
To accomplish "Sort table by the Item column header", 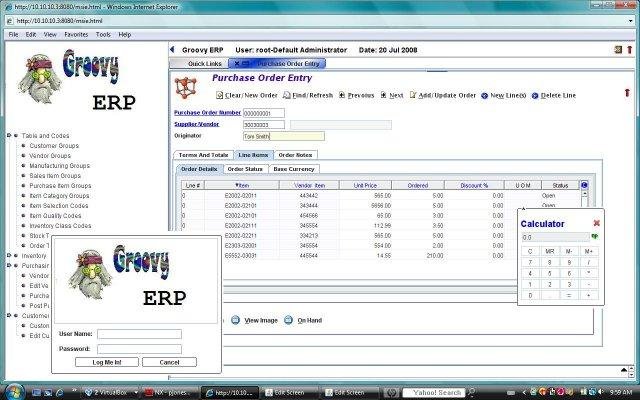I will point(242,185).
